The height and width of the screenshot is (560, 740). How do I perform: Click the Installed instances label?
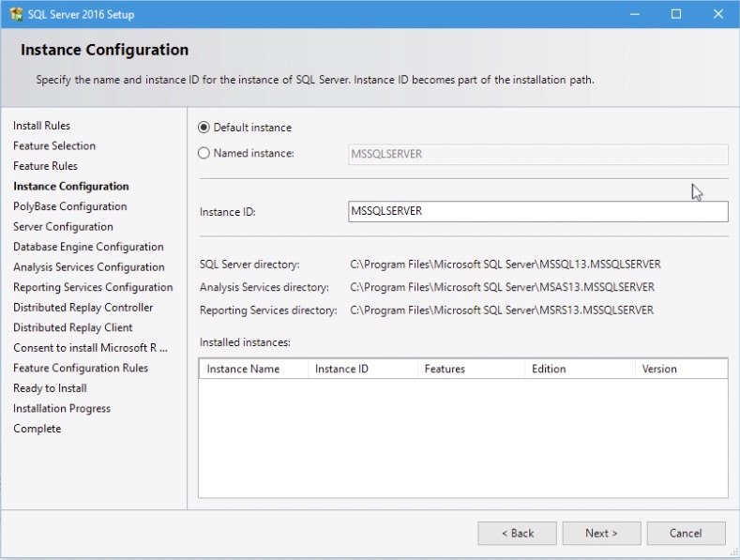point(245,342)
